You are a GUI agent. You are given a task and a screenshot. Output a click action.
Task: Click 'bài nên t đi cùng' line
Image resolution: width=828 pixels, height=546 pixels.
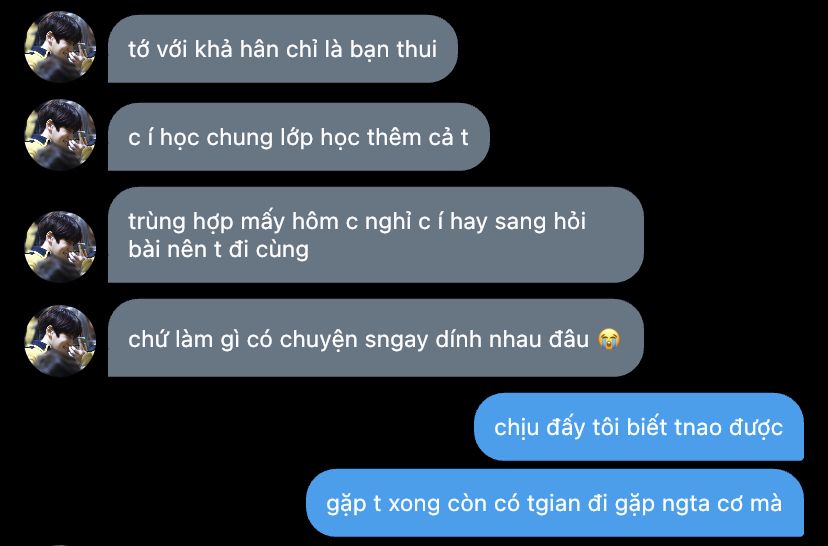click(x=218, y=249)
